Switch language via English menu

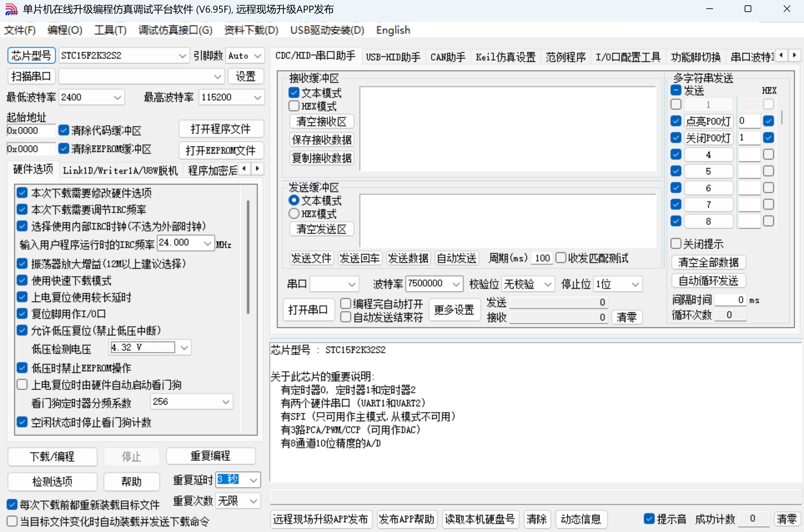click(x=393, y=30)
